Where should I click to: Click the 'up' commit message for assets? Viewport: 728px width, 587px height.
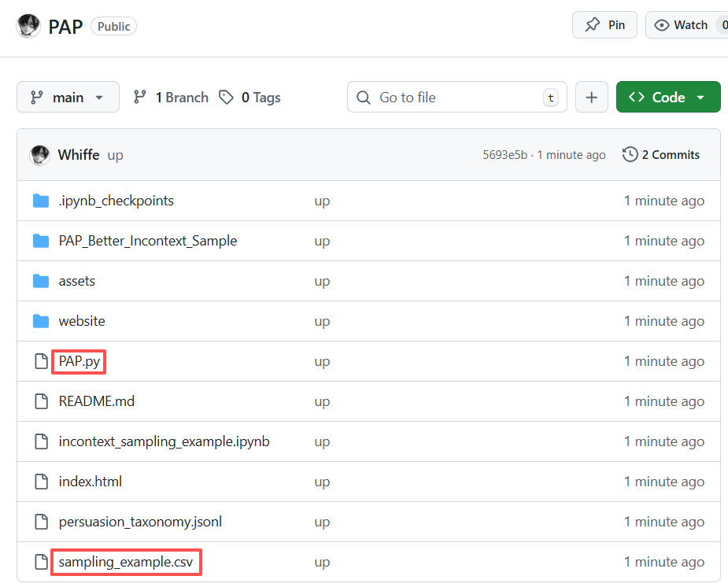322,282
